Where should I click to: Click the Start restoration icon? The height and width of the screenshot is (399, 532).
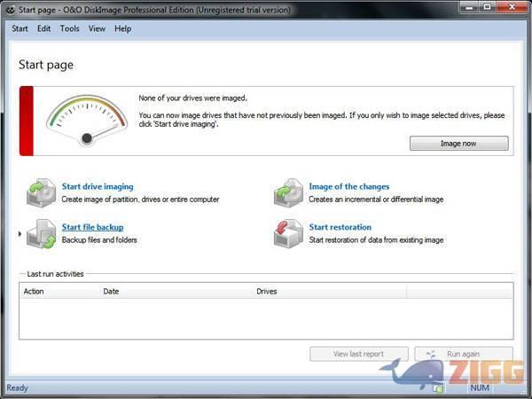click(288, 234)
